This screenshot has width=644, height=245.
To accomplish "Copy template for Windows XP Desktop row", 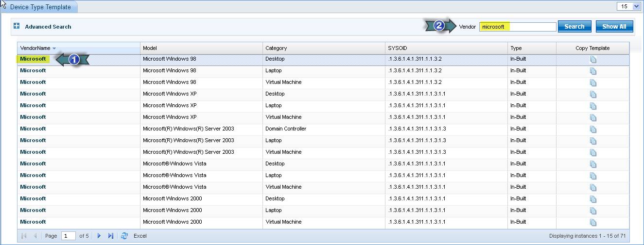I will (592, 94).
